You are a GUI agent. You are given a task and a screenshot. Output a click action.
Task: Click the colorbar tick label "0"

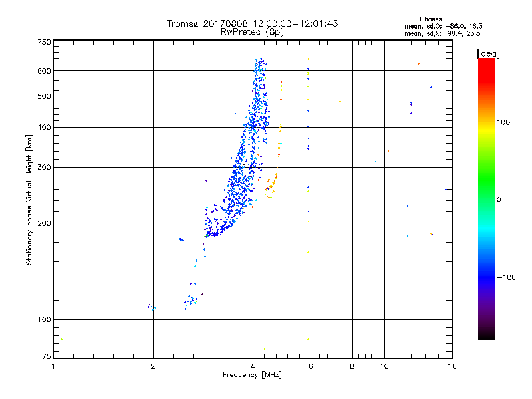coord(498,199)
